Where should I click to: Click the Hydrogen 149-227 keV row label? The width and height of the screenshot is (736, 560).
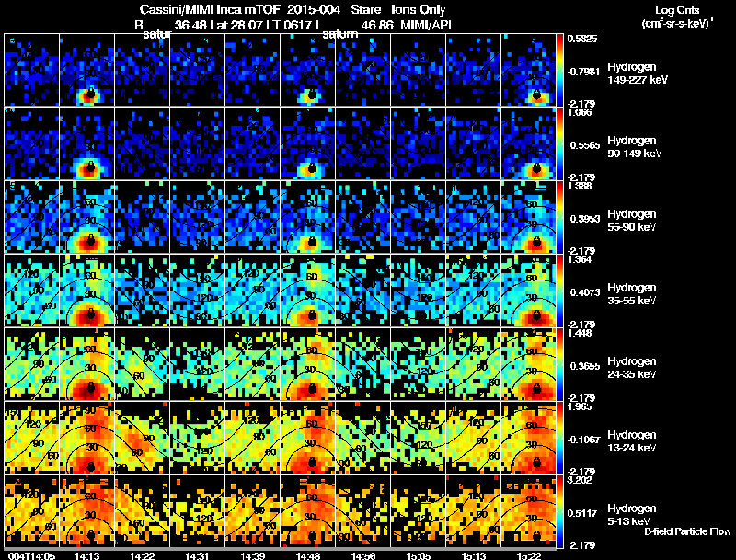[x=637, y=74]
